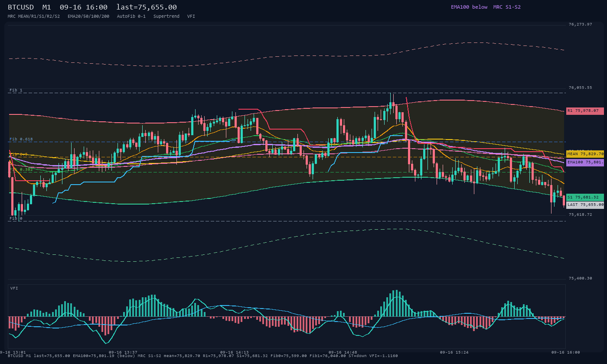Click the 09-16 15:24 time axis label
Viewport: 607px width, 364px height.
click(x=454, y=352)
